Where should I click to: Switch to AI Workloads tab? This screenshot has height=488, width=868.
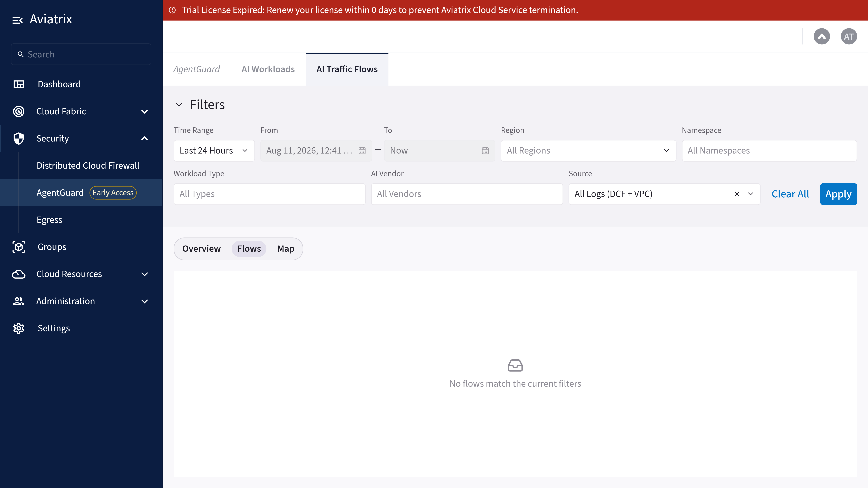click(x=268, y=69)
